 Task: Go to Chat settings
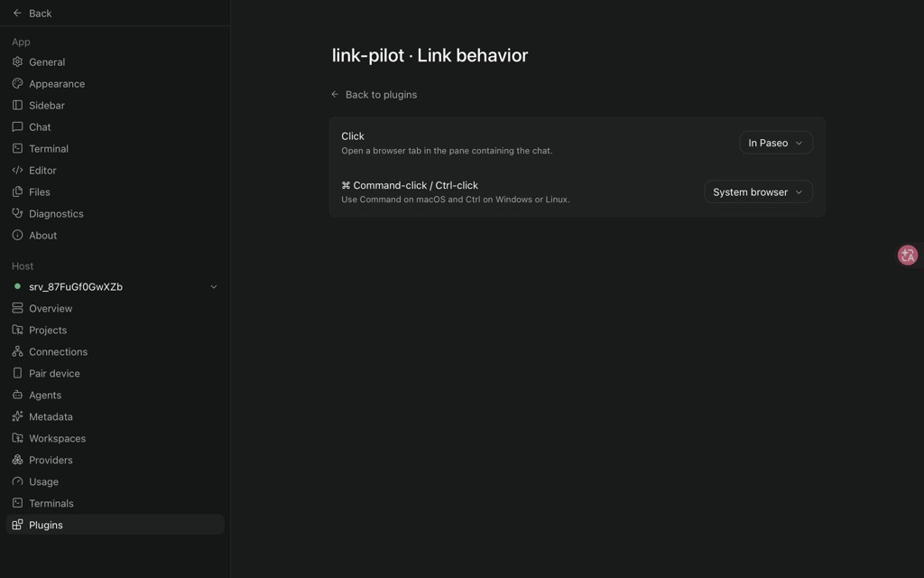115,126
